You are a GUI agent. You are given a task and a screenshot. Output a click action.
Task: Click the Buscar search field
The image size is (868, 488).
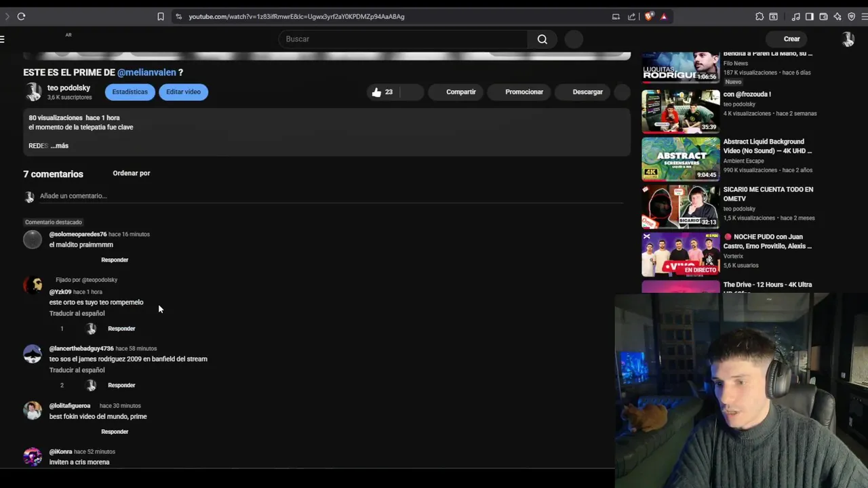pyautogui.click(x=403, y=39)
